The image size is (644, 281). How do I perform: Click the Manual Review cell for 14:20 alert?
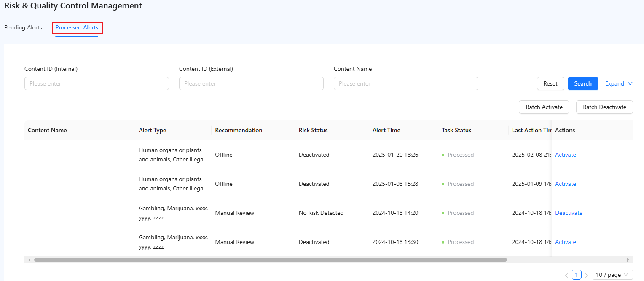(235, 213)
